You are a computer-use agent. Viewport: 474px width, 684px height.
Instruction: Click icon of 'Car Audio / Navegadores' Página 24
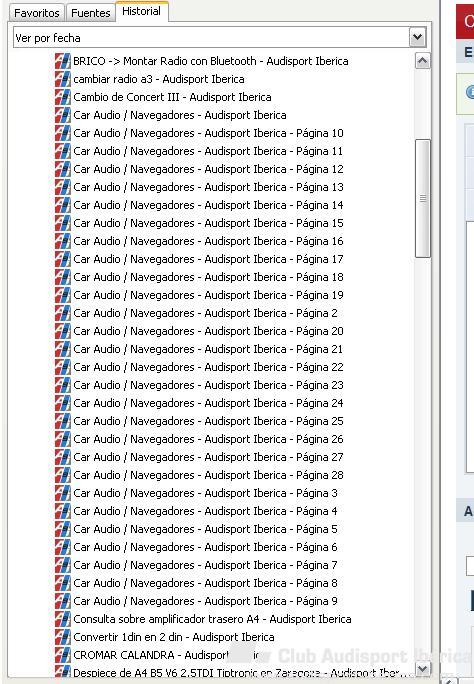[62, 403]
